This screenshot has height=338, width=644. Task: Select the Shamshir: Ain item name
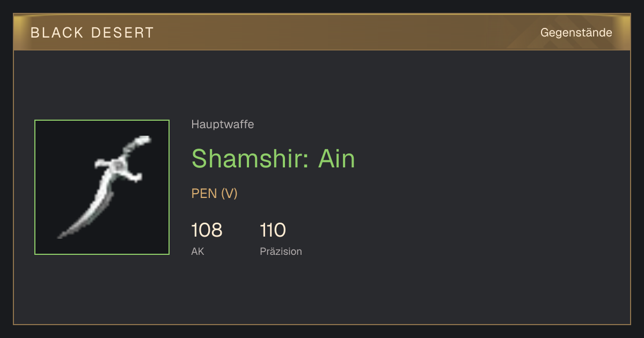click(x=273, y=159)
